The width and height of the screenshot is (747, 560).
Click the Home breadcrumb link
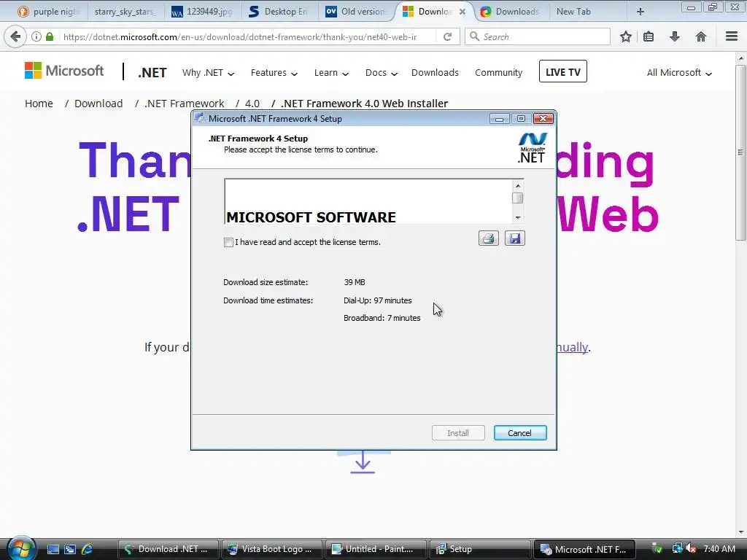click(x=39, y=104)
